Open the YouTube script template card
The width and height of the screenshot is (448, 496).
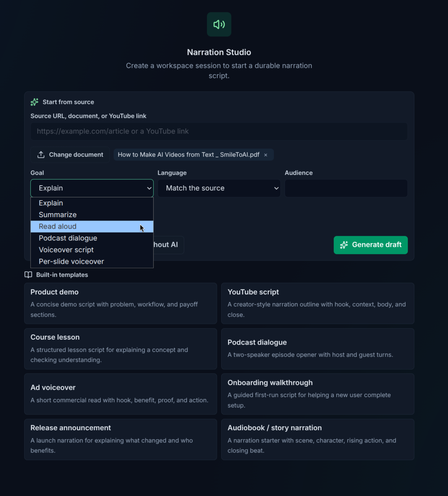tap(318, 303)
